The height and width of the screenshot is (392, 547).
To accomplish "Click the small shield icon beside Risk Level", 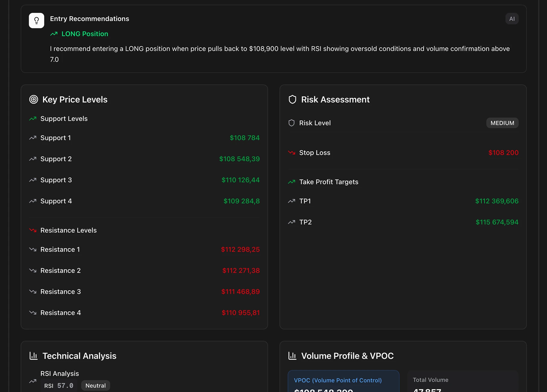I will click(x=291, y=123).
